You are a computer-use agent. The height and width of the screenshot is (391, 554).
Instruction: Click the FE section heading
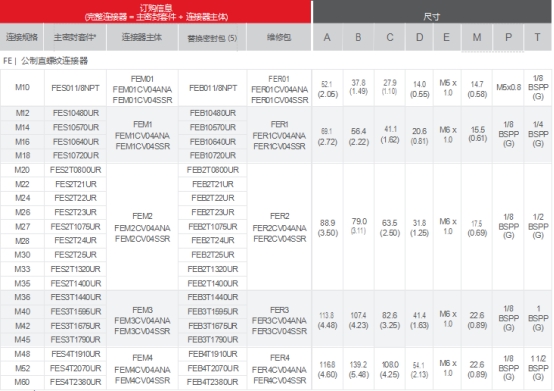(x=45, y=61)
